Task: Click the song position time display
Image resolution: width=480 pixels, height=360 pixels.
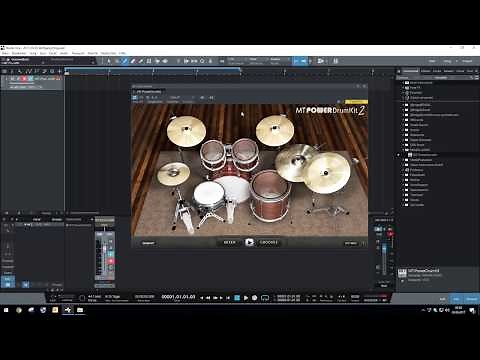Action: 178,297
